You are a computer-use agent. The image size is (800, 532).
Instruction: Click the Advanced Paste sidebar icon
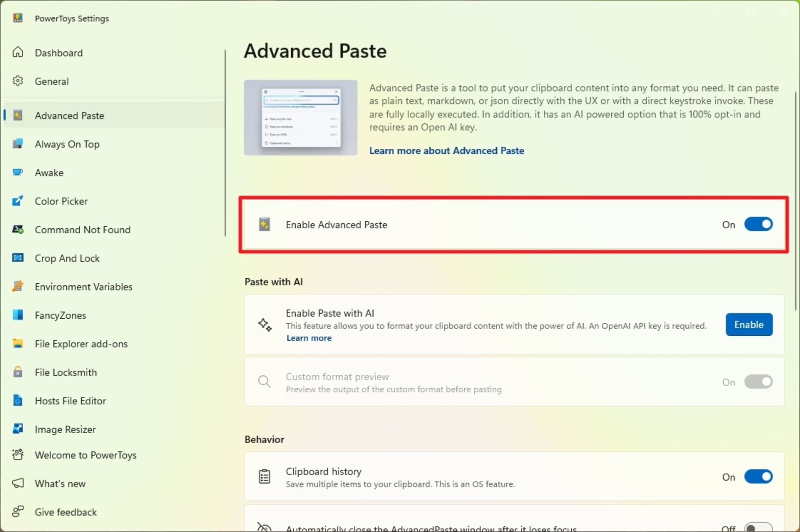point(17,115)
